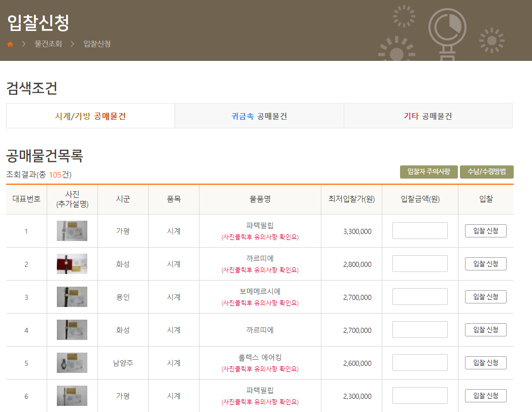This screenshot has width=532, height=412.
Task: Focus bid amount field for item 1
Action: [x=420, y=230]
